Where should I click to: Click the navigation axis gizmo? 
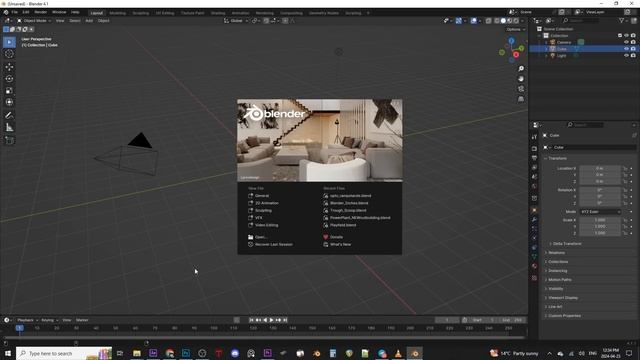click(511, 50)
